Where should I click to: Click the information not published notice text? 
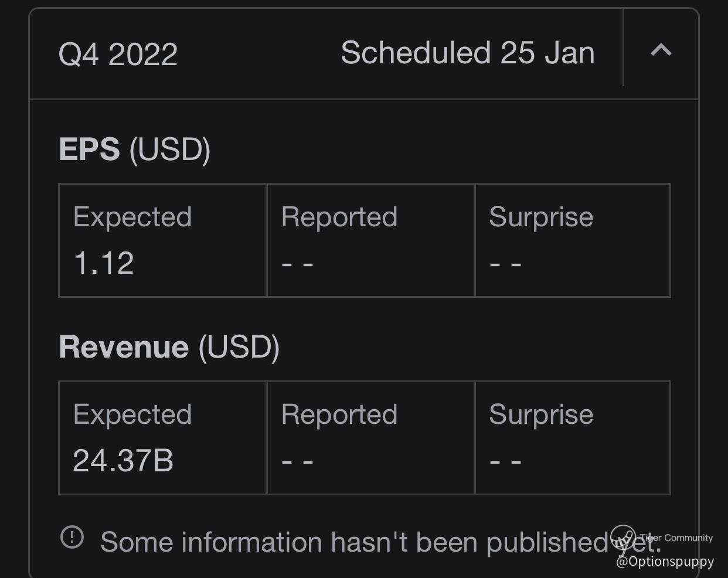352,542
